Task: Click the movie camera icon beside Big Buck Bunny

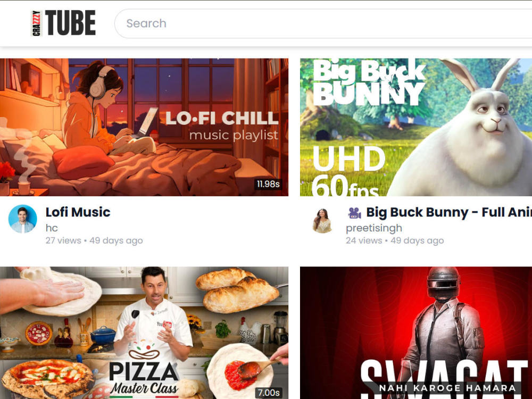Action: click(354, 213)
